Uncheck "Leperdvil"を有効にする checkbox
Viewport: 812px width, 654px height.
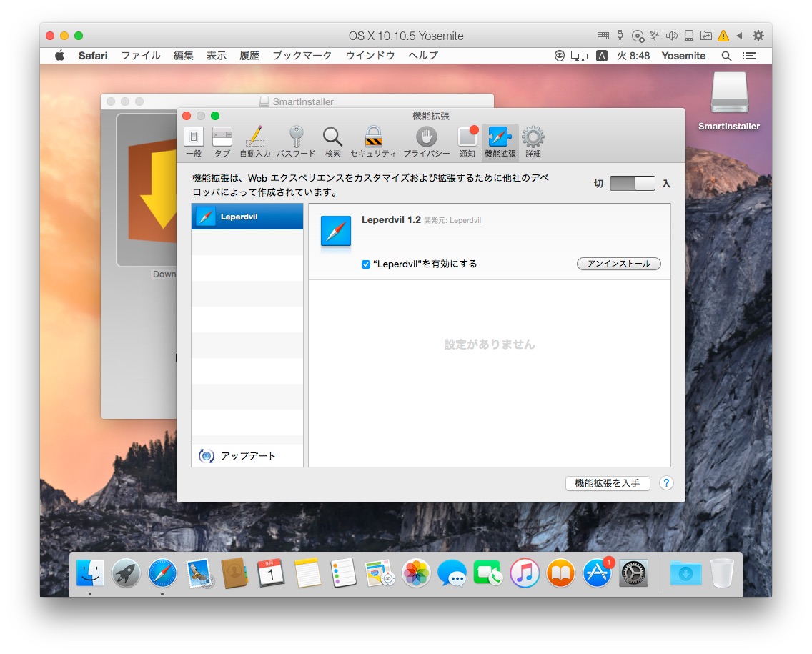point(365,264)
